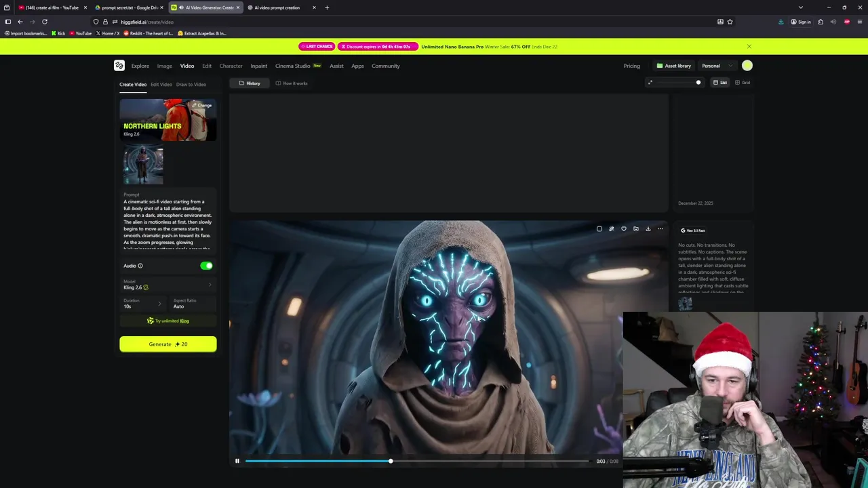Open the browser hamburger menu

pos(860,22)
